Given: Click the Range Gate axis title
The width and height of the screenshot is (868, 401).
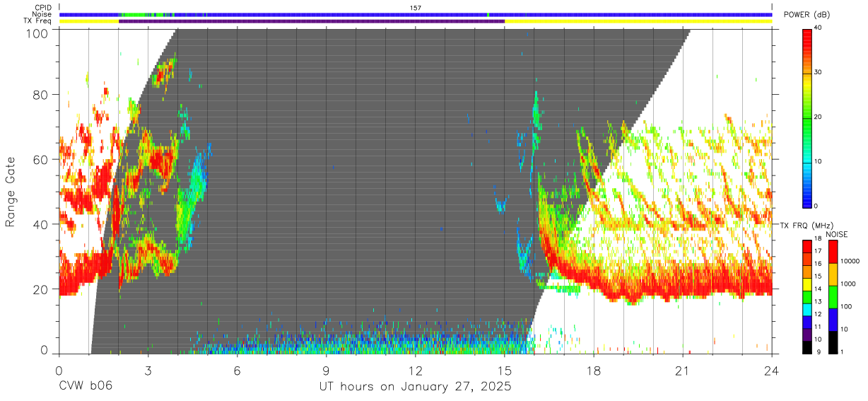Looking at the screenshot, I should pos(11,192).
